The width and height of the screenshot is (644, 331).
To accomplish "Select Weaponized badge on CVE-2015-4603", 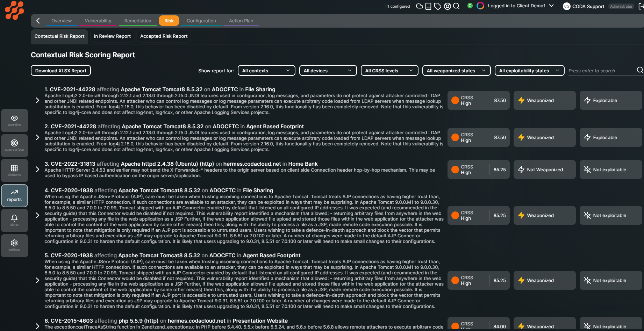I will (x=544, y=324).
